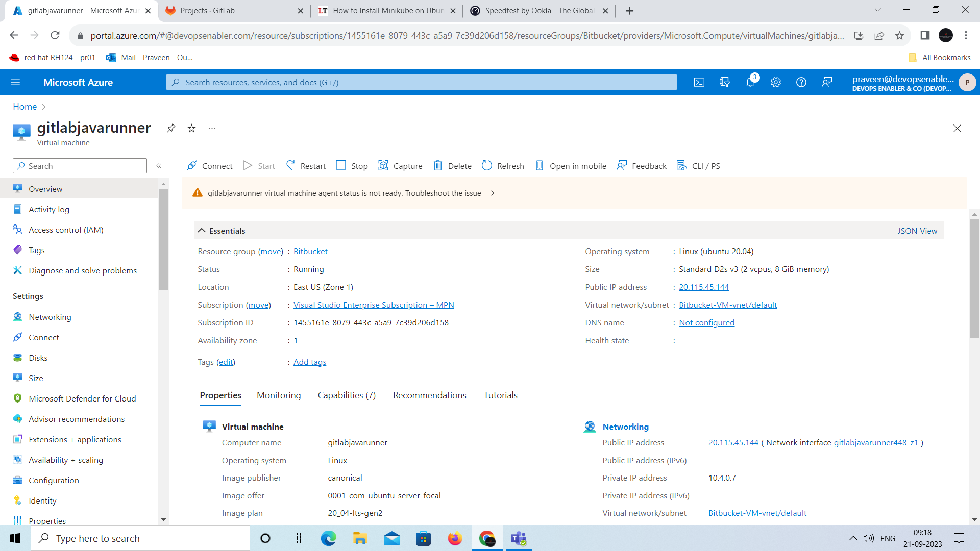980x551 pixels.
Task: Open Bitbucket-VM-vnet/default link in Essentials
Action: [727, 305]
